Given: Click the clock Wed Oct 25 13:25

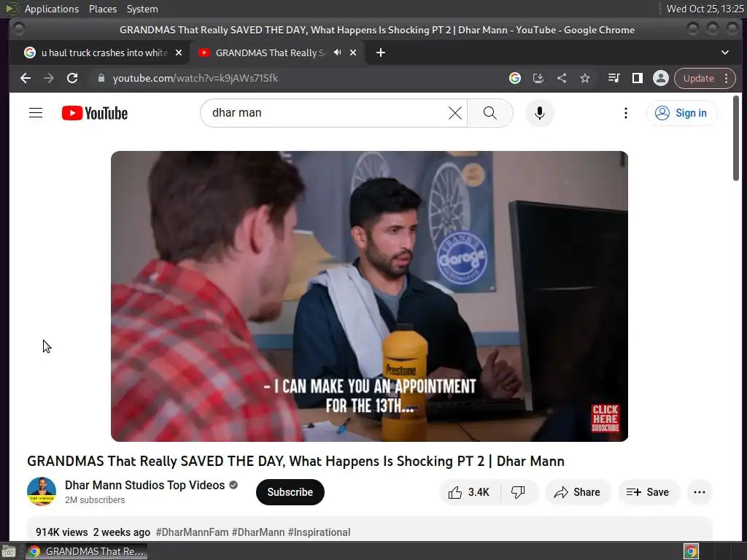Looking at the screenshot, I should click(705, 9).
